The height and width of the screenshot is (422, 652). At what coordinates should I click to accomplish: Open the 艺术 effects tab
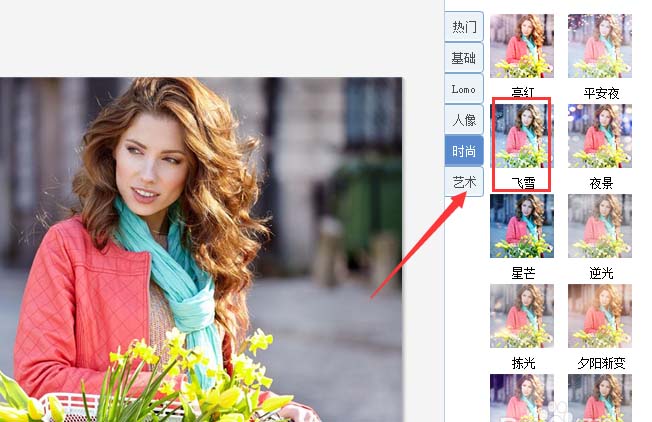coord(464,182)
